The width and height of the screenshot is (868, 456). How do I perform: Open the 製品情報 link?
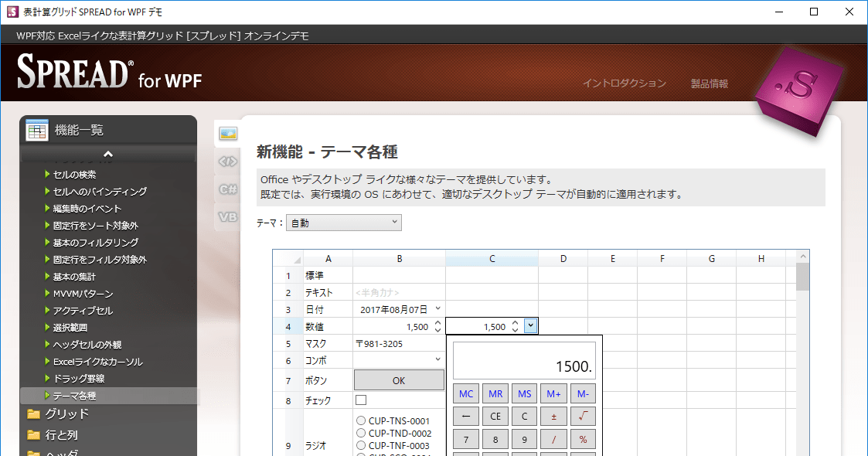pyautogui.click(x=709, y=83)
